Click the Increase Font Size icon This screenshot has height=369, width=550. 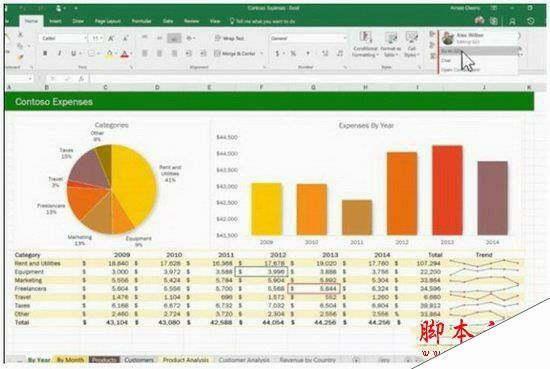(x=111, y=38)
